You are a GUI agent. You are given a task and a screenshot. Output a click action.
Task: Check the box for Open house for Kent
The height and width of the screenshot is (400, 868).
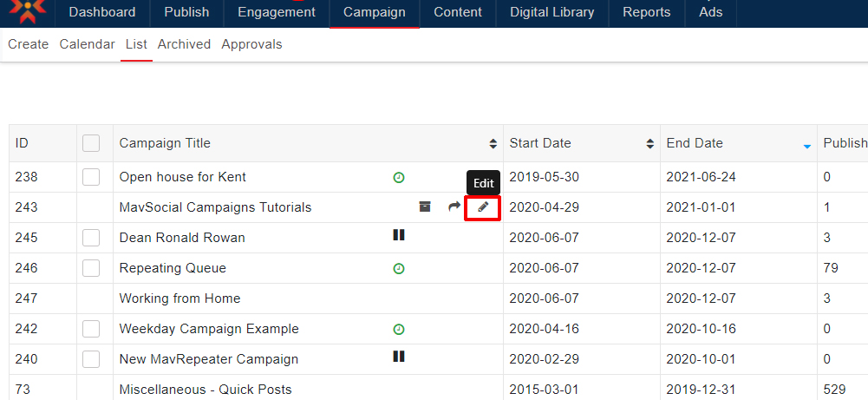pyautogui.click(x=91, y=177)
